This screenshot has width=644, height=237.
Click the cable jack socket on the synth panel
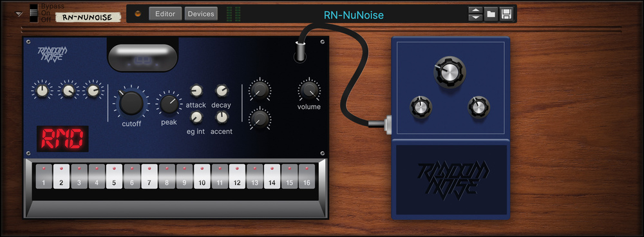[300, 54]
